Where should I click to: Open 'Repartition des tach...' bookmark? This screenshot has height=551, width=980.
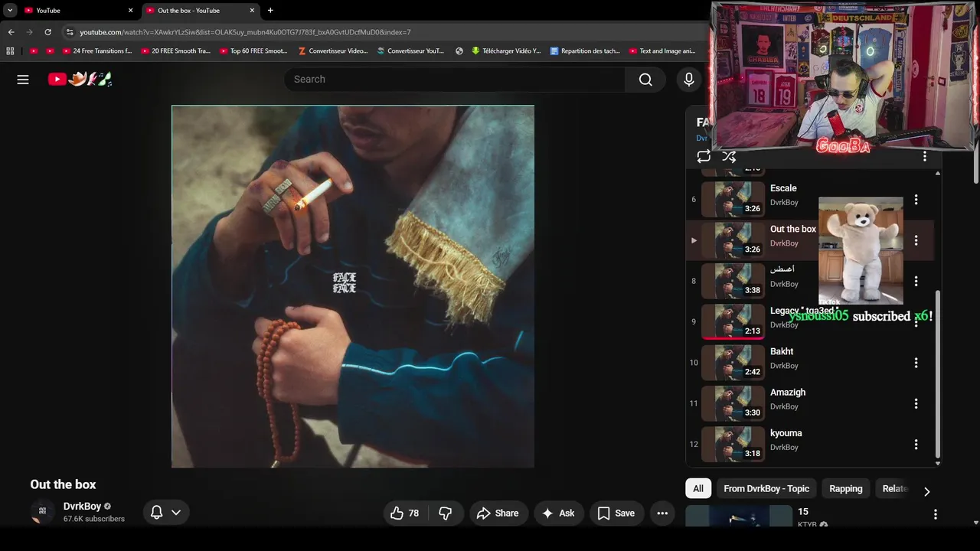point(585,51)
